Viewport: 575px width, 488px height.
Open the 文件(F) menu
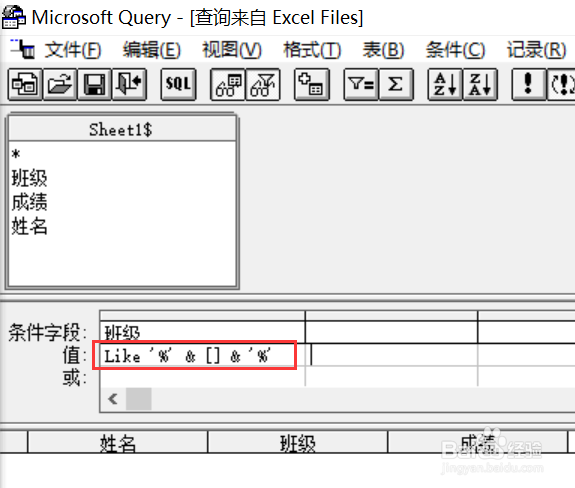pos(73,50)
